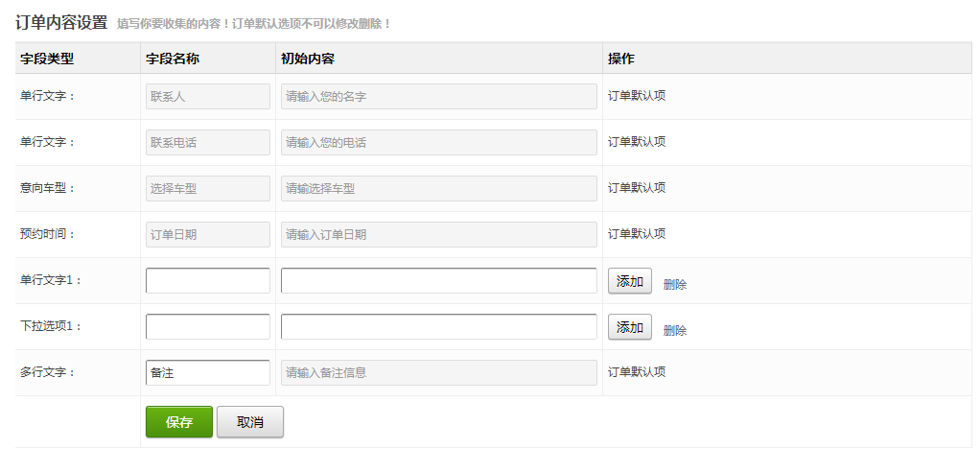Select the 下拉选项1 field name input

(208, 326)
